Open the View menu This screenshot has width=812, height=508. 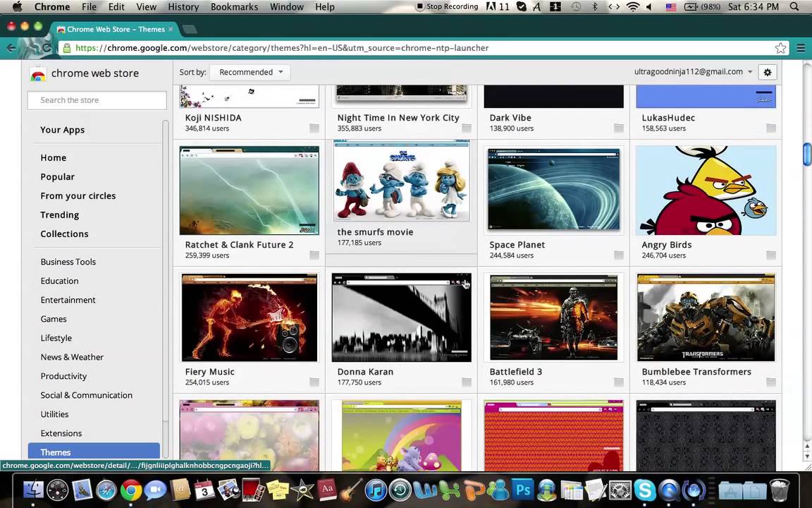click(146, 7)
